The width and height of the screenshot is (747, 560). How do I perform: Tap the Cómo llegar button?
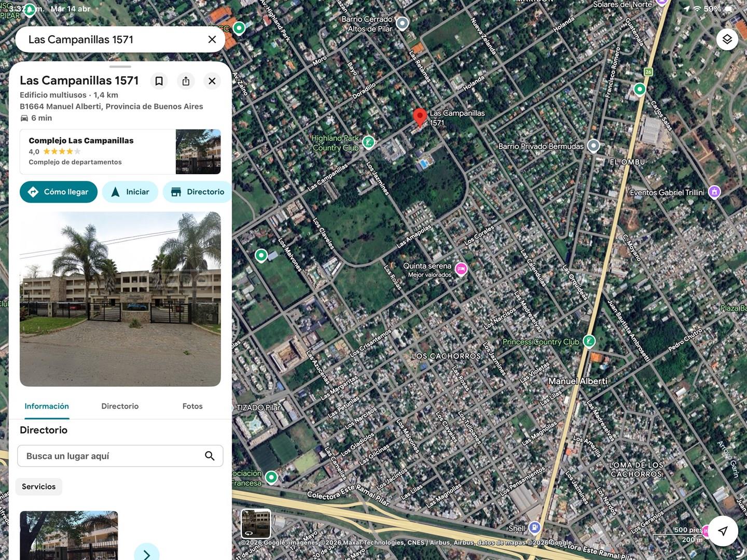(x=59, y=192)
